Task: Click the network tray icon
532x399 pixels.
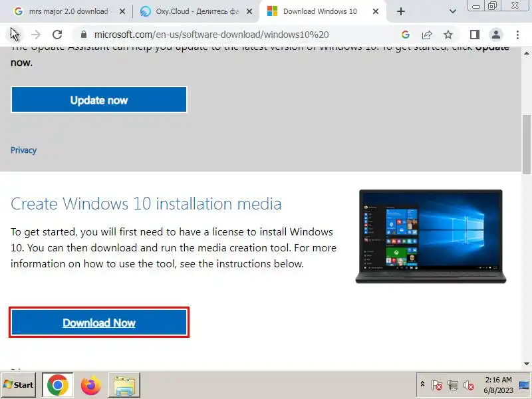Action: point(453,385)
